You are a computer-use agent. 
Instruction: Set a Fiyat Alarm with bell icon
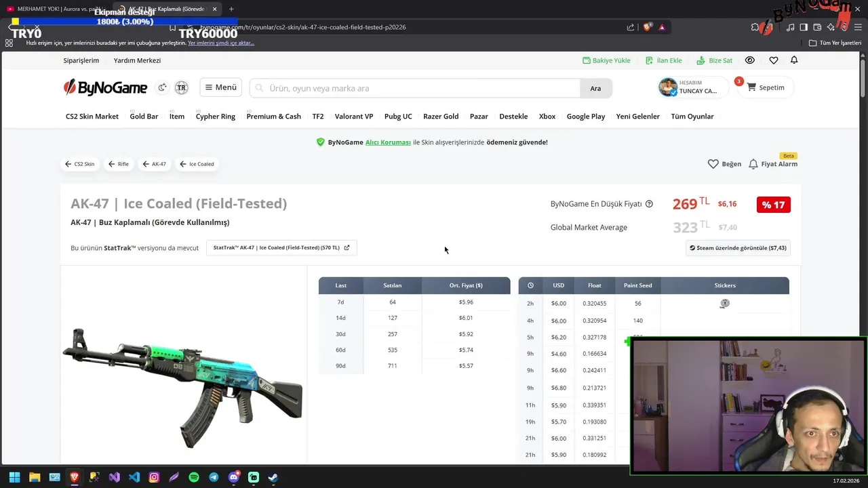(x=773, y=164)
